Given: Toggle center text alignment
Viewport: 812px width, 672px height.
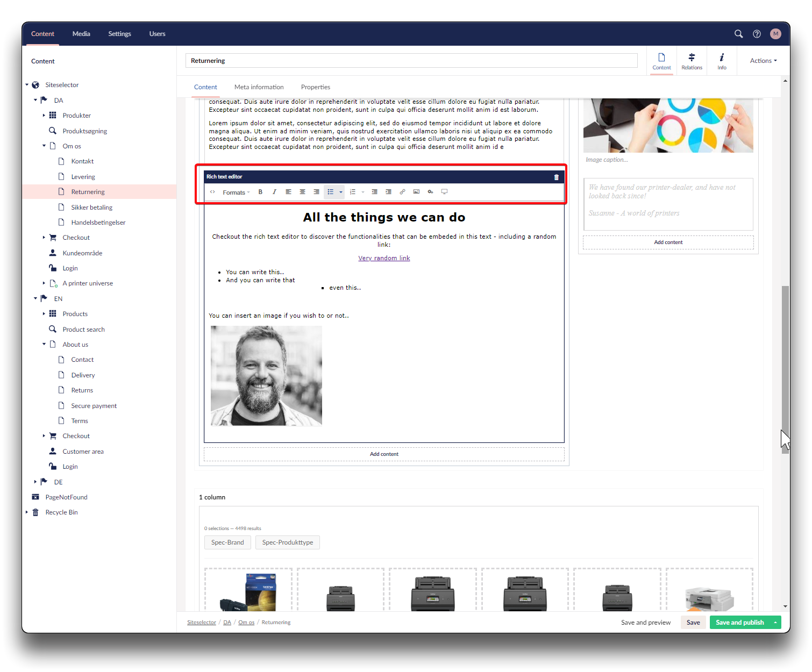Looking at the screenshot, I should pyautogui.click(x=302, y=192).
